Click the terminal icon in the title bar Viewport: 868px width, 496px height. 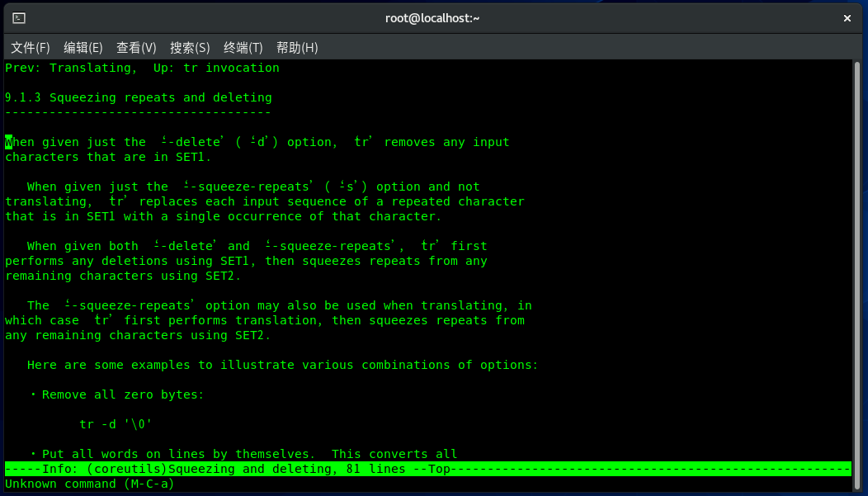pyautogui.click(x=18, y=18)
